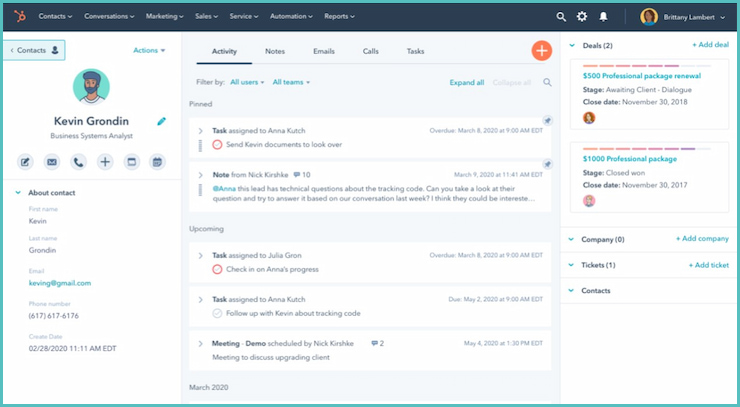
Task: Click stage progress bar on $500 renewal deal
Action: click(x=647, y=66)
